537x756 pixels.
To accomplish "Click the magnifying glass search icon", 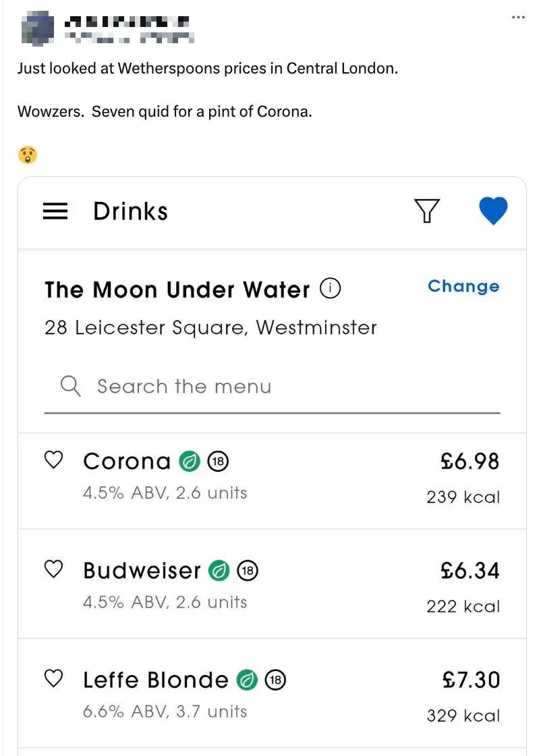I will pyautogui.click(x=70, y=387).
